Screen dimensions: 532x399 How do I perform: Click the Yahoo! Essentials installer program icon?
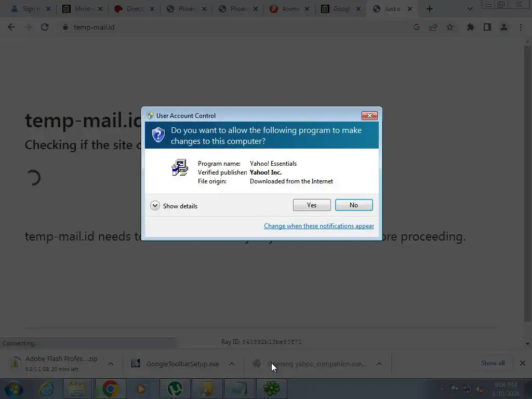pos(180,167)
